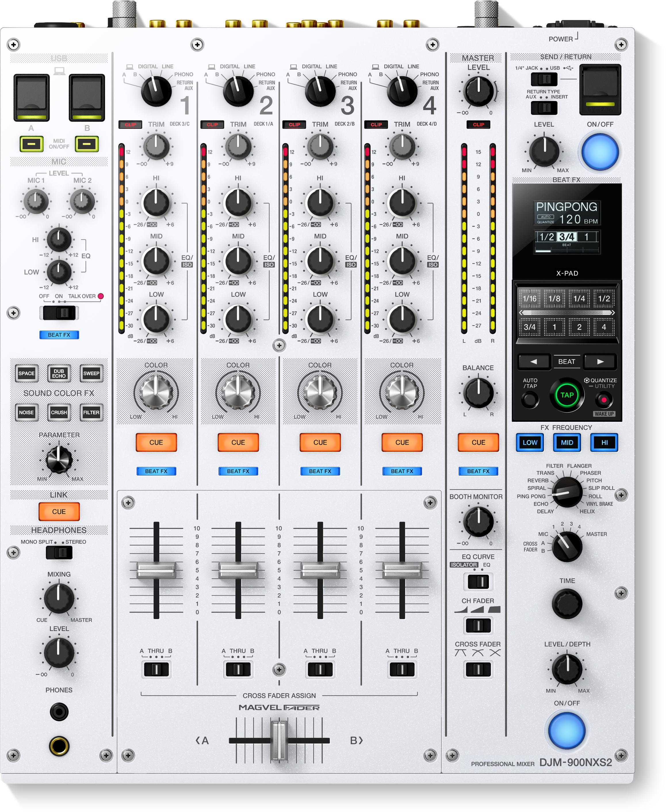The height and width of the screenshot is (812, 666).
Task: Click the channel 1 input selector knob
Action: click(x=156, y=91)
